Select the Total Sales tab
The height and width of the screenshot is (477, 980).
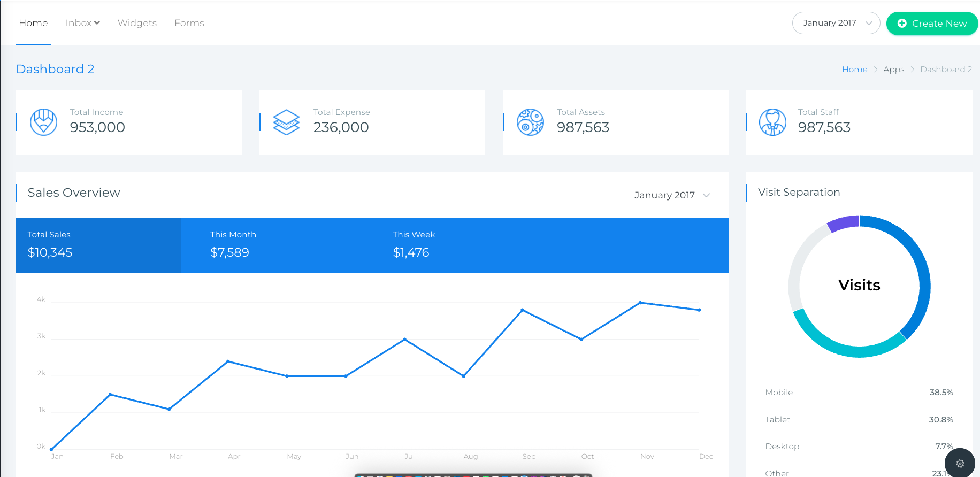click(98, 245)
